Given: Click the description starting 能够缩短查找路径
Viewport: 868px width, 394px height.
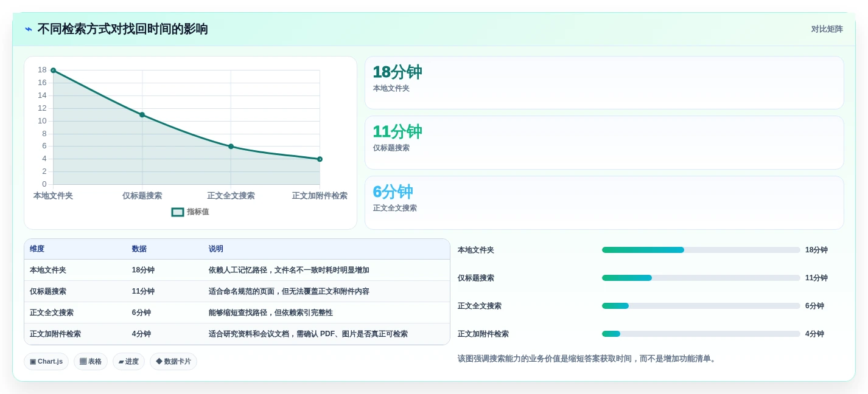Looking at the screenshot, I should click(271, 313).
